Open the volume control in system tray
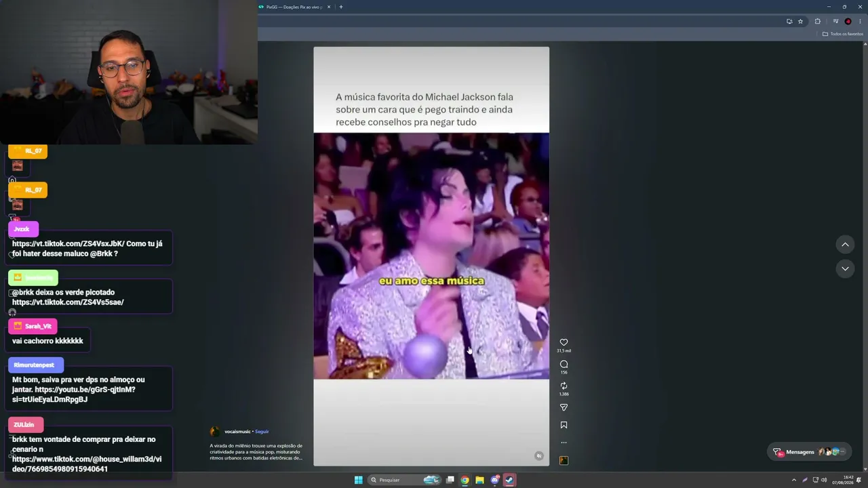The width and height of the screenshot is (868, 488). (824, 480)
